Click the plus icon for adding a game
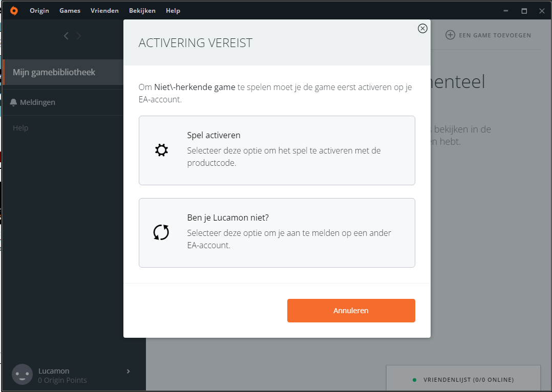The image size is (552, 392). point(450,35)
